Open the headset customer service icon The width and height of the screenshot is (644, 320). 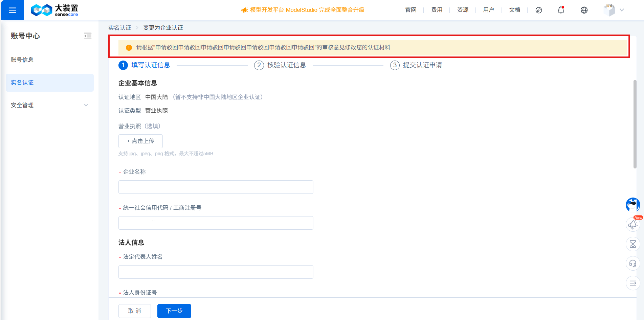tap(633, 264)
